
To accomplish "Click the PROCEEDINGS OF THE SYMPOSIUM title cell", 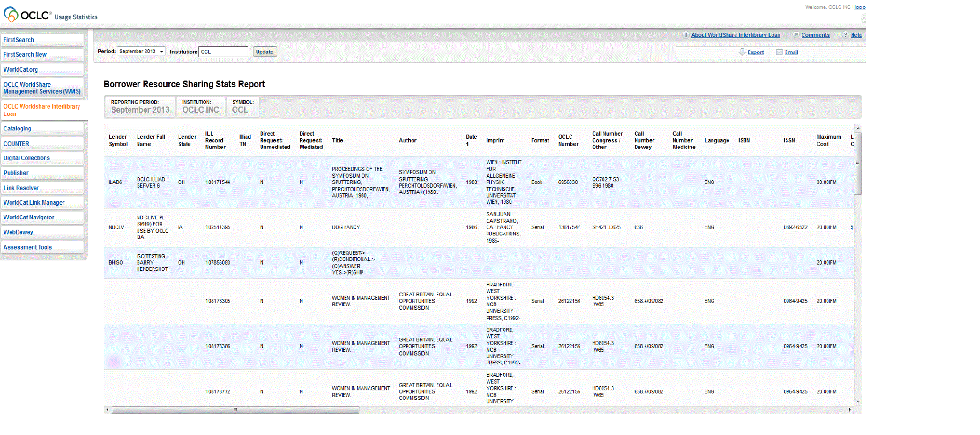I will click(x=360, y=182).
